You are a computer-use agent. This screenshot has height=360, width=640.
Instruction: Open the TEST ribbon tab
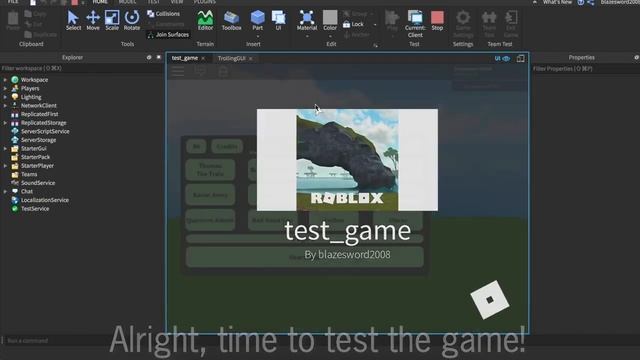pos(153,2)
